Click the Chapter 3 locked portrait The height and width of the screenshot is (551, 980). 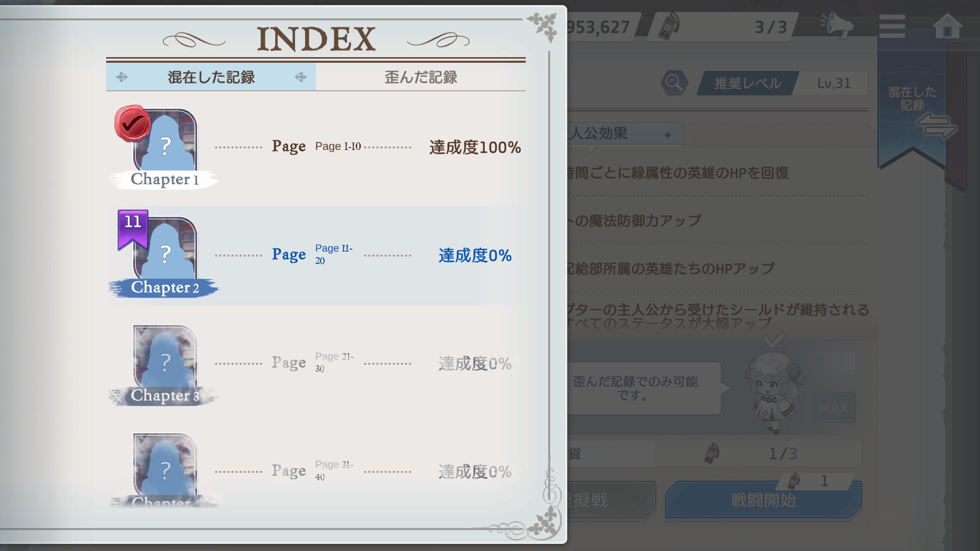click(x=165, y=360)
